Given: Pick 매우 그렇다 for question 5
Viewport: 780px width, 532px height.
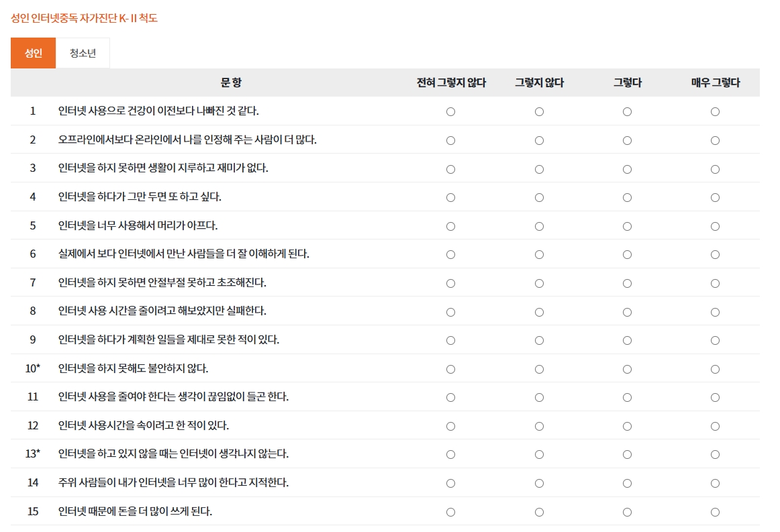Looking at the screenshot, I should (x=715, y=226).
